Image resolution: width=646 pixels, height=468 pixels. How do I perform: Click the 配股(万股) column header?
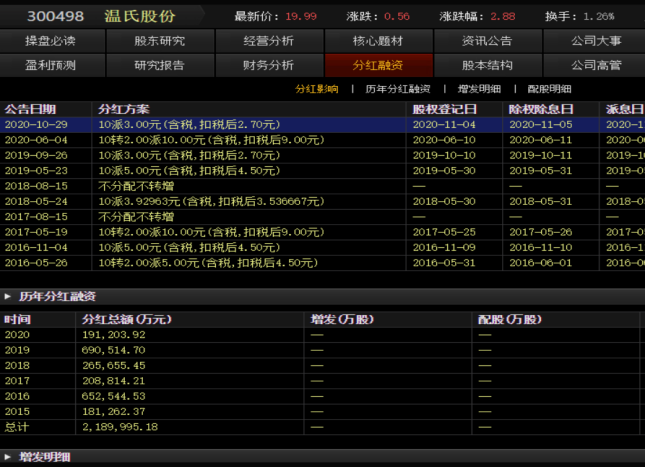point(510,319)
